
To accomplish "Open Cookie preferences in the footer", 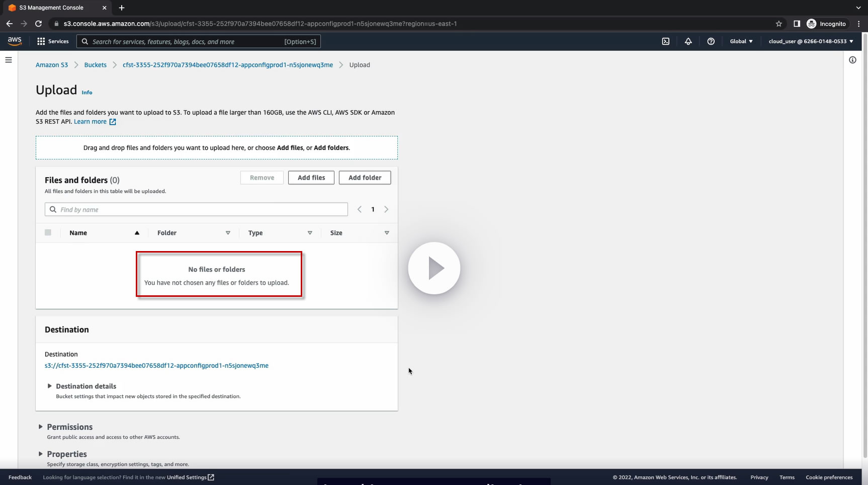I will point(829,477).
